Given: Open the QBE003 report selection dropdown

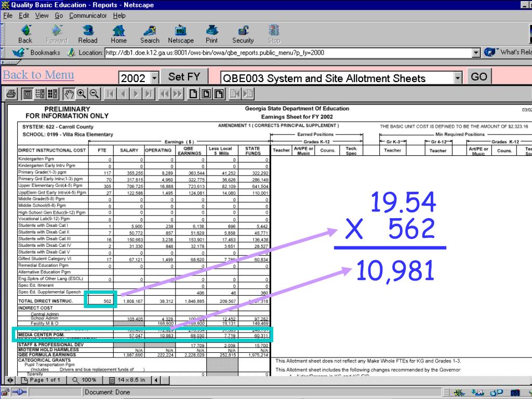Looking at the screenshot, I should coord(458,78).
